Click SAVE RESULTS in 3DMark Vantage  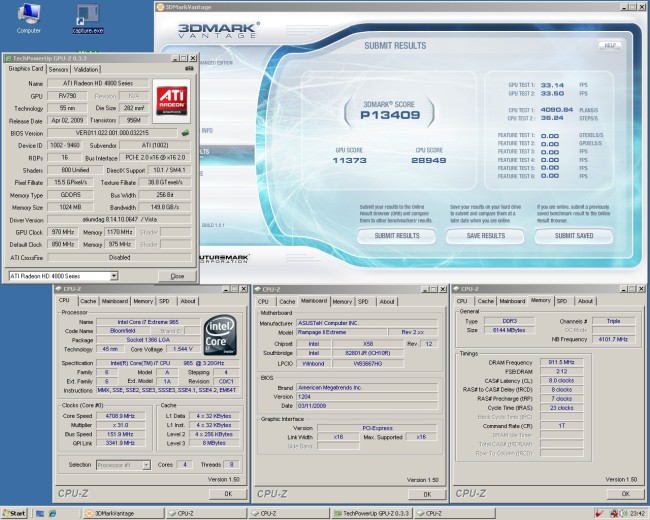coord(485,236)
